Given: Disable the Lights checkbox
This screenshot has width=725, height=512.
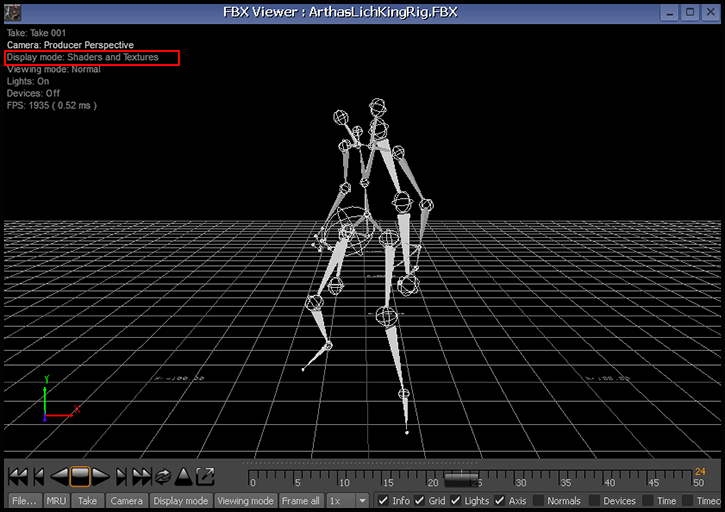Looking at the screenshot, I should tap(455, 500).
